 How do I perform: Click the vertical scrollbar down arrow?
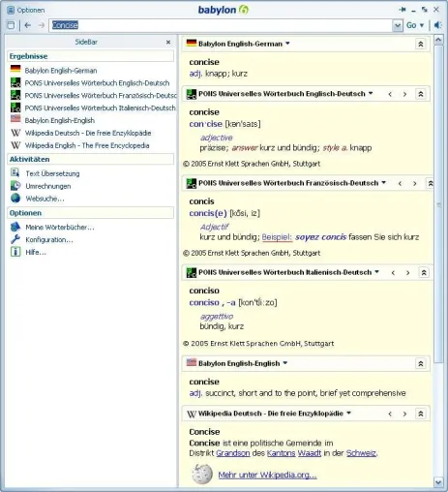point(438,482)
